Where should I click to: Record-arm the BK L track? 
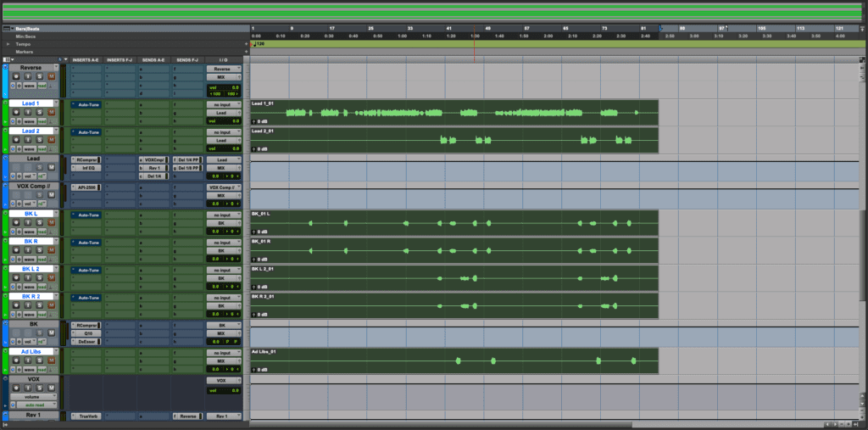pyautogui.click(x=16, y=222)
